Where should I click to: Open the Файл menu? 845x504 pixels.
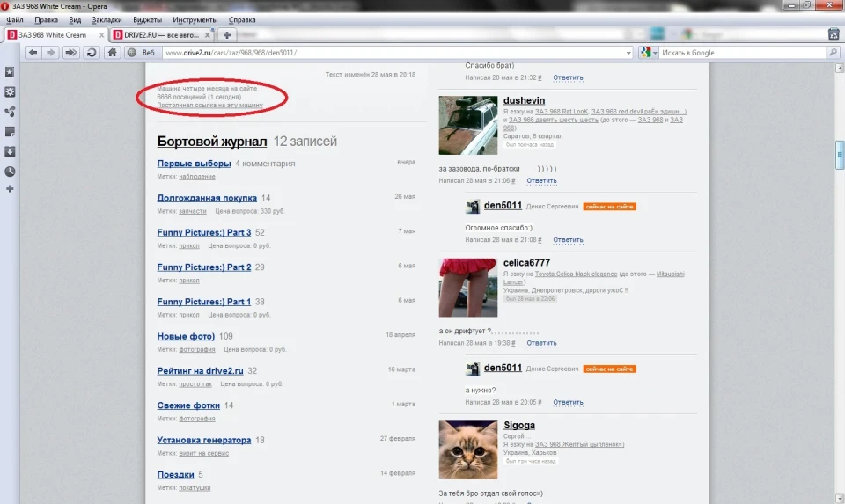click(x=15, y=20)
